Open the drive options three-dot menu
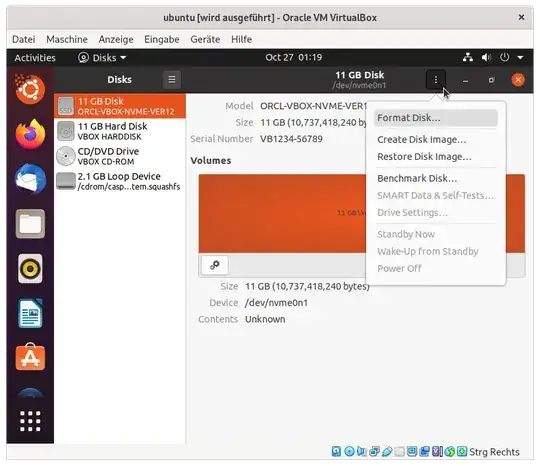This screenshot has height=466, width=540. pyautogui.click(x=436, y=80)
